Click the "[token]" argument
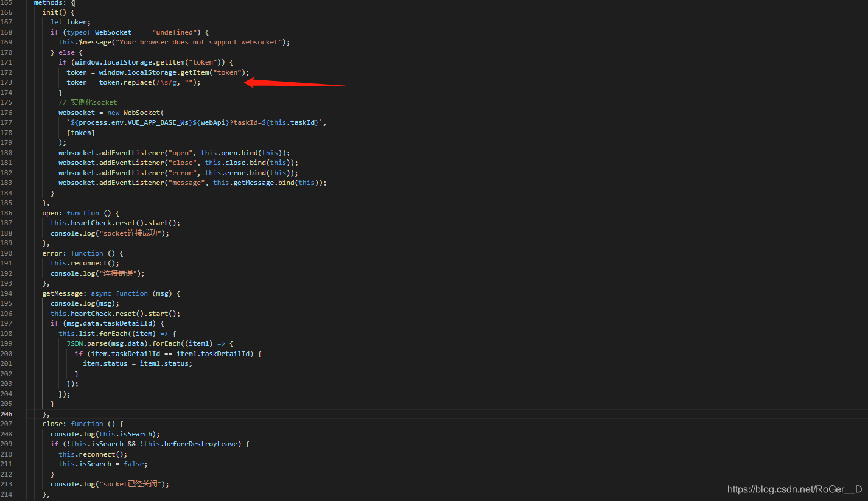The width and height of the screenshot is (868, 501). click(x=81, y=133)
